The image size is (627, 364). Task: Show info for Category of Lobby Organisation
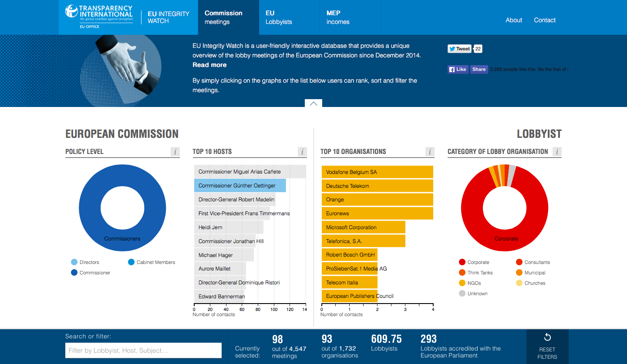(x=557, y=152)
